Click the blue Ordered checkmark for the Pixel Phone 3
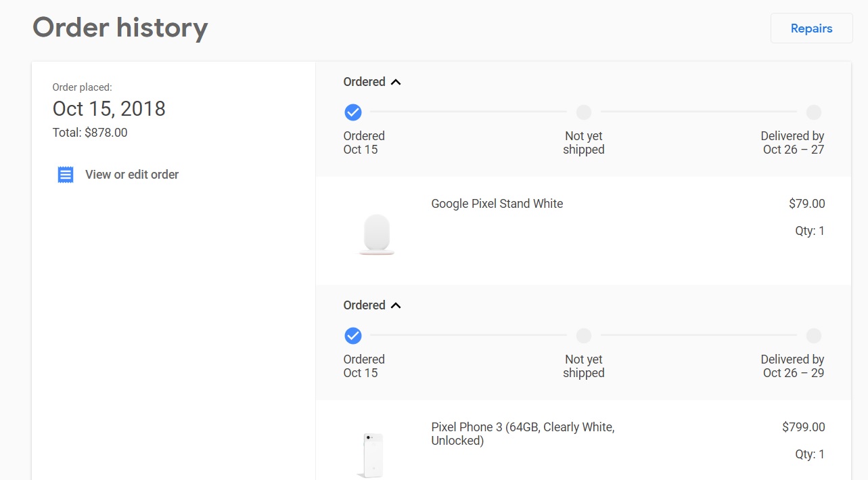This screenshot has width=868, height=480. [x=353, y=336]
